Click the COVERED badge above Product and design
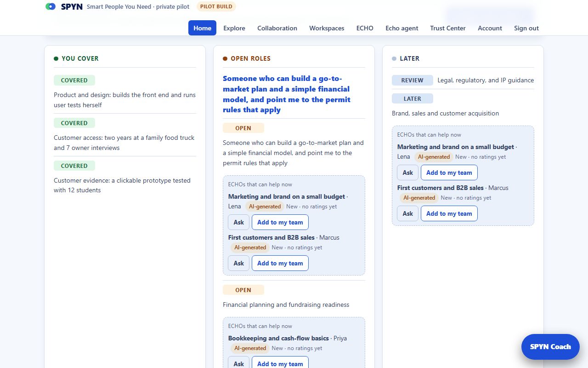Image resolution: width=588 pixels, height=368 pixels. [x=74, y=80]
